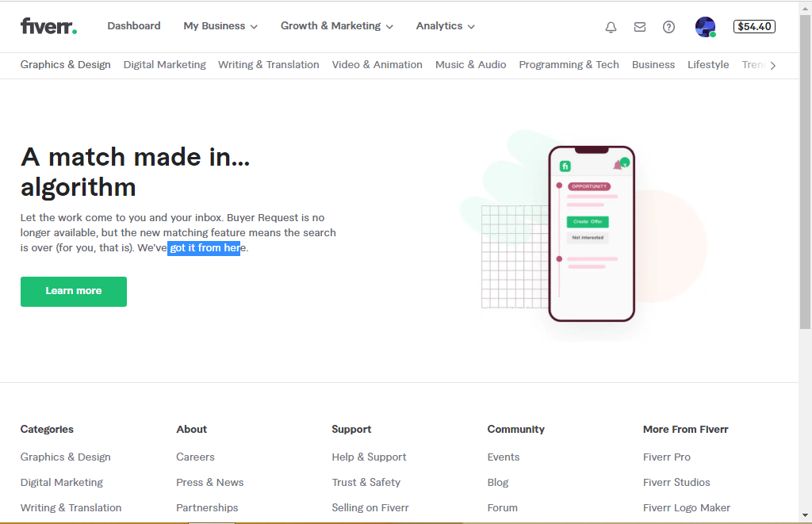Click the 'About' footer heading

[192, 429]
